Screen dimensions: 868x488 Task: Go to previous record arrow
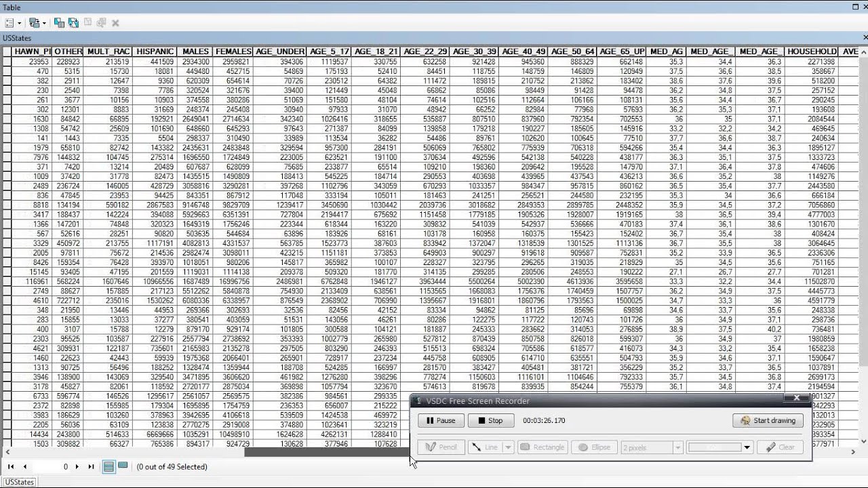coord(25,466)
